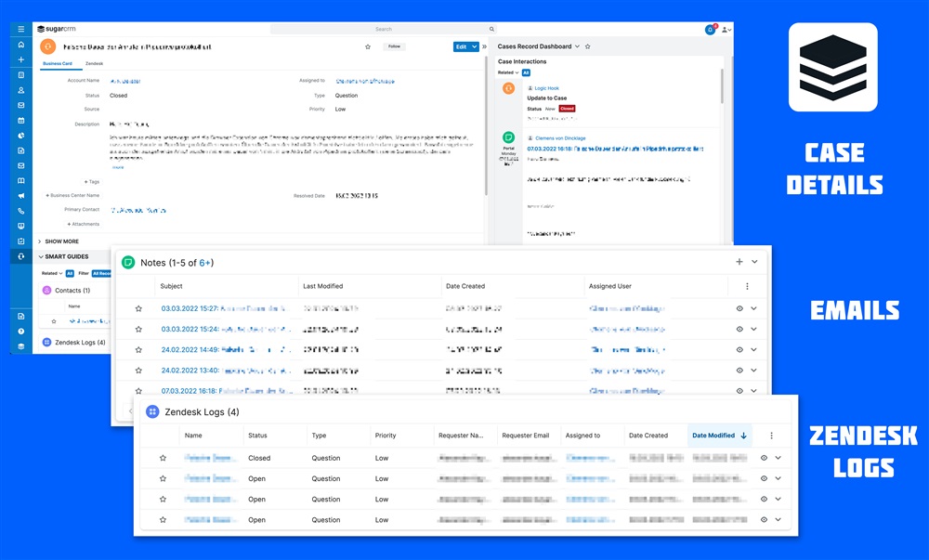Viewport: 929px width, 560px height.
Task: Click the calendar icon in the left sidebar
Action: (x=20, y=121)
